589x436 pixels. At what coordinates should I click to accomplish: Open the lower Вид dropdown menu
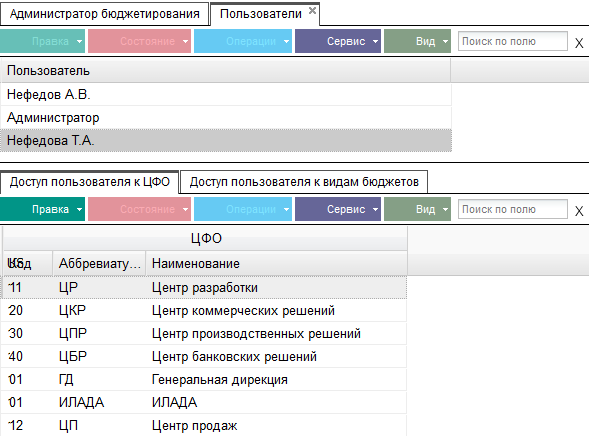point(417,209)
